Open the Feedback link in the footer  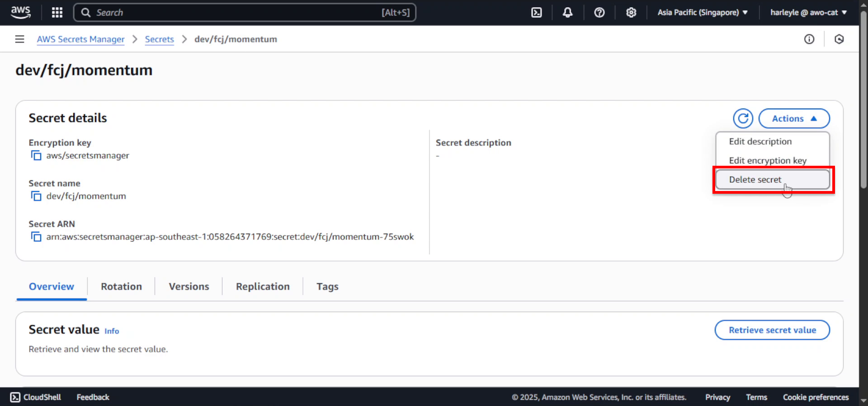[x=93, y=397]
